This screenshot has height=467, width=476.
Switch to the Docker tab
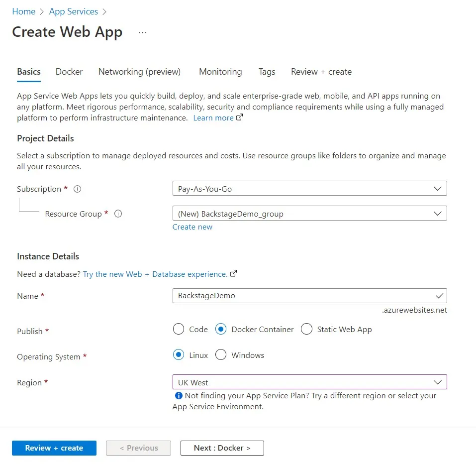69,72
